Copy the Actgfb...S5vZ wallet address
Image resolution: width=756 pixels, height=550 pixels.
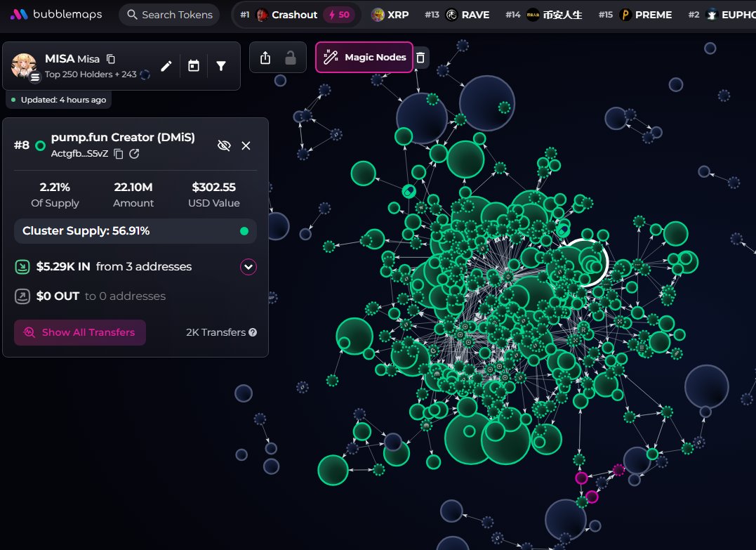[119, 154]
